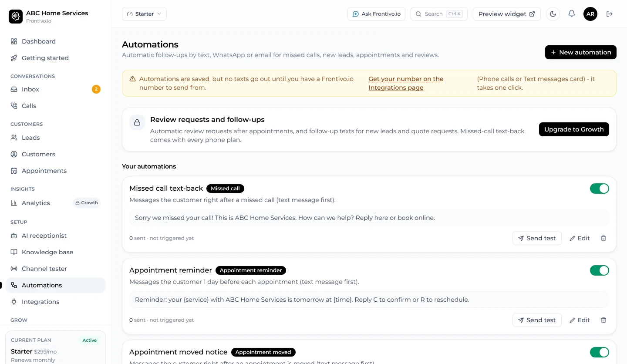
Task: Navigate to Appointments
Action: coord(55,171)
